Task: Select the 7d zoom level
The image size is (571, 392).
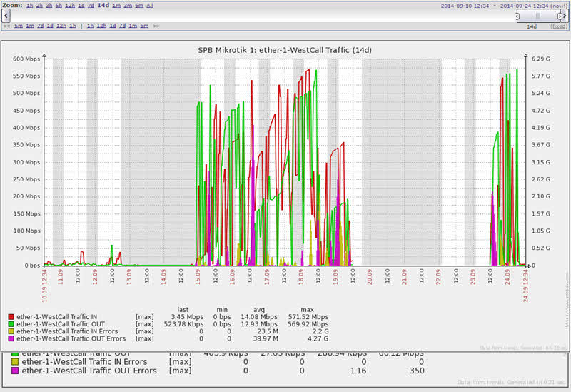Action: (91, 5)
